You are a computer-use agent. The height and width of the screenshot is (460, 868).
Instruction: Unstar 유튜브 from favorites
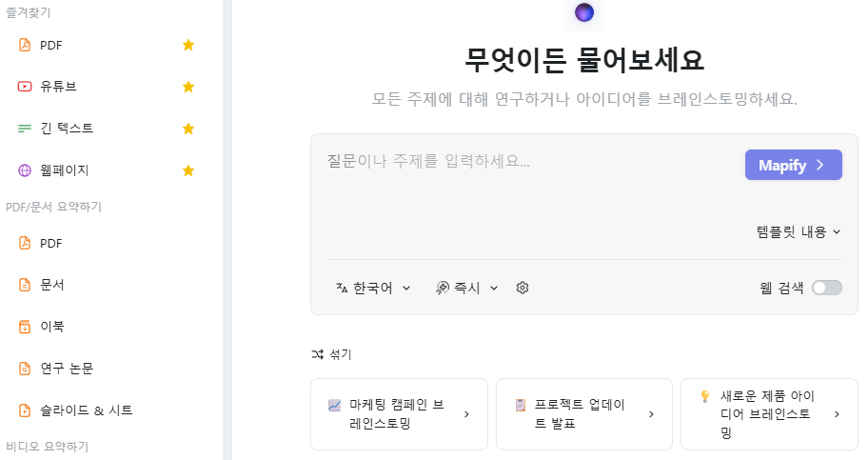coord(188,87)
